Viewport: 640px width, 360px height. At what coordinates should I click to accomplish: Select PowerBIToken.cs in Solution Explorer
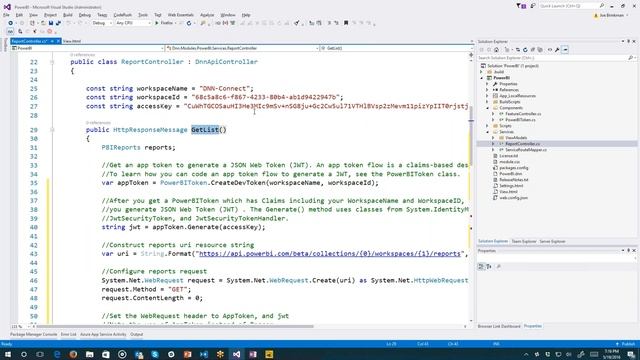(x=520, y=120)
